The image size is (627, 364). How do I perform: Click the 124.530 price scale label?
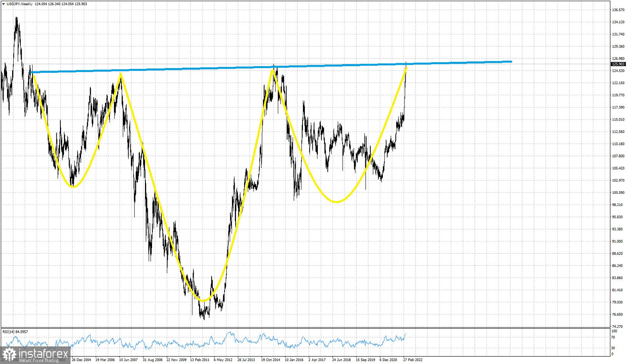pos(618,71)
